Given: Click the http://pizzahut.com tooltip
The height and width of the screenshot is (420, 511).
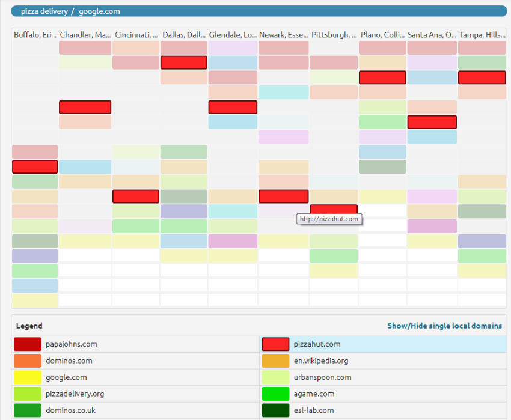Looking at the screenshot, I should (x=329, y=219).
